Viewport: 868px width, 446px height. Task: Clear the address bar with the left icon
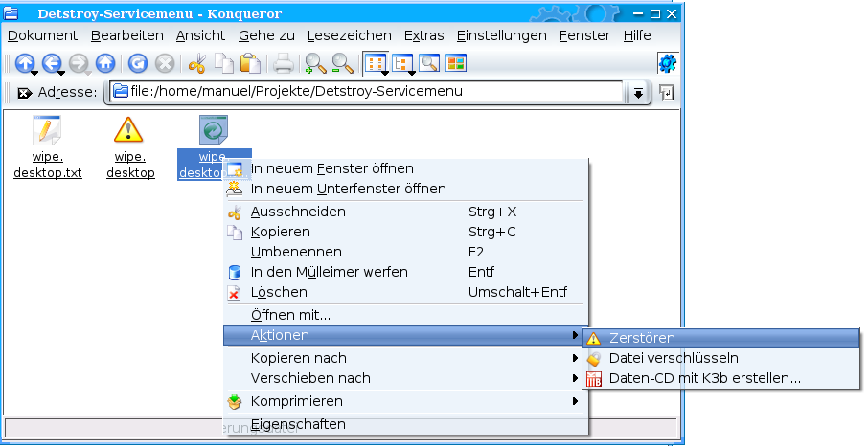tap(25, 93)
